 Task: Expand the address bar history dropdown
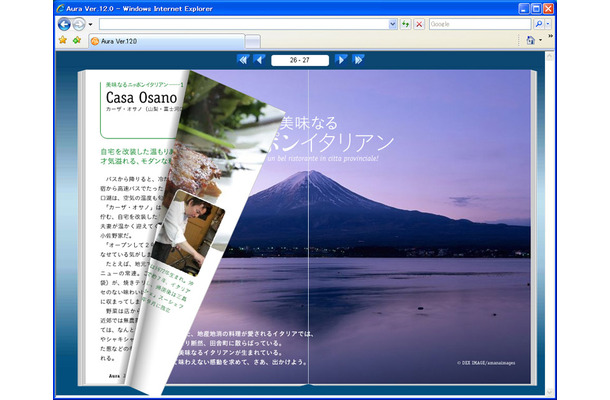point(393,24)
